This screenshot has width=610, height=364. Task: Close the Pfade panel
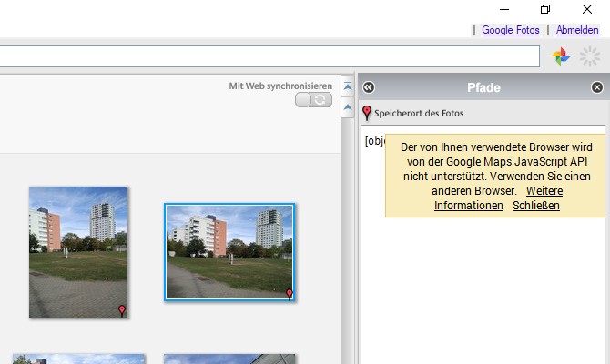(x=596, y=87)
